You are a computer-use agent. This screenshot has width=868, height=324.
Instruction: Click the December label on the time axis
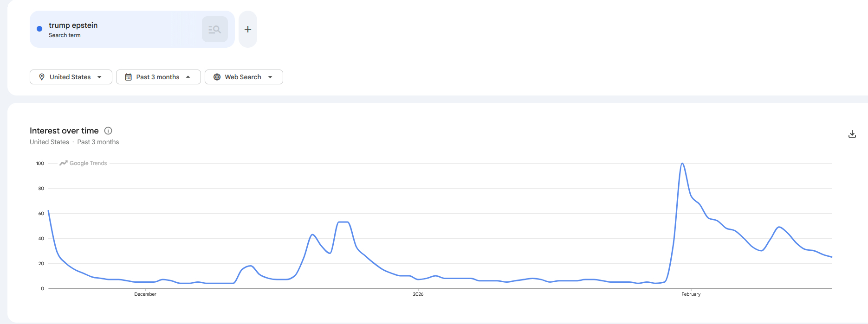[145, 294]
